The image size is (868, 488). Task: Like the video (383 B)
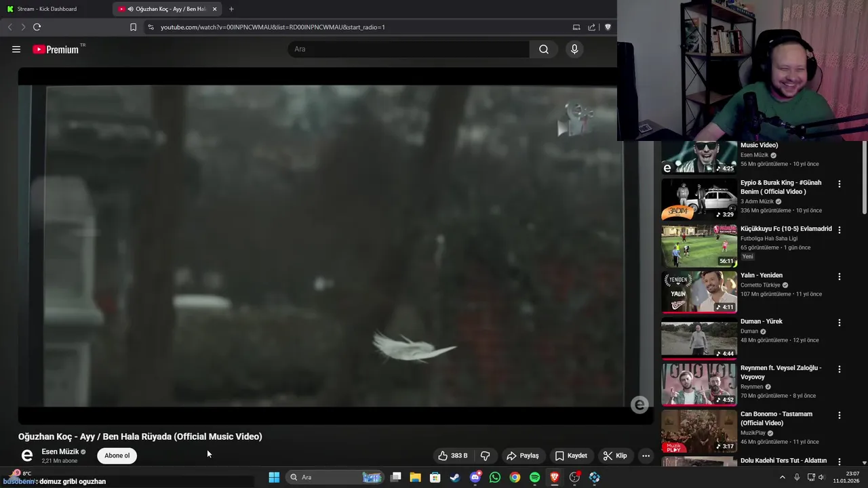(x=453, y=455)
